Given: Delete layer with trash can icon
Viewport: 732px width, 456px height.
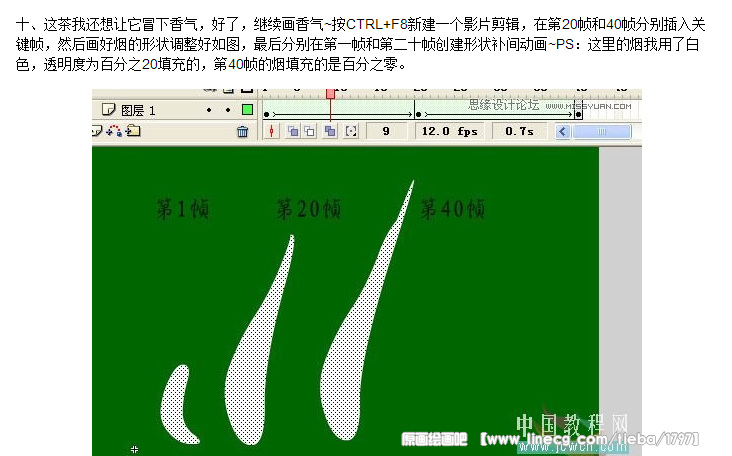Looking at the screenshot, I should point(242,132).
